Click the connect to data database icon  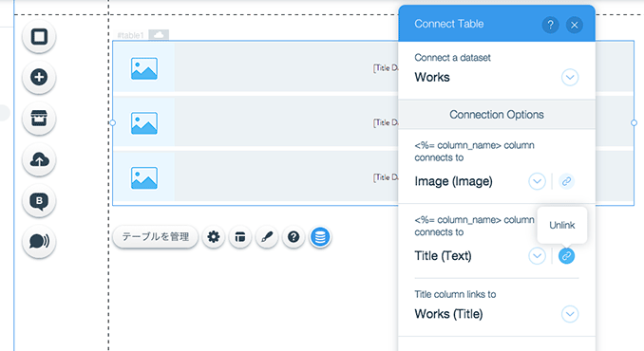320,236
